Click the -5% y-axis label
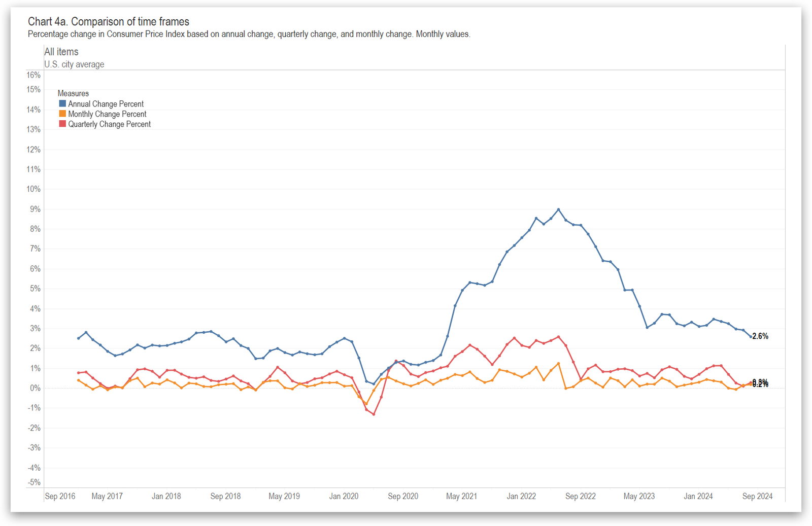 34,482
